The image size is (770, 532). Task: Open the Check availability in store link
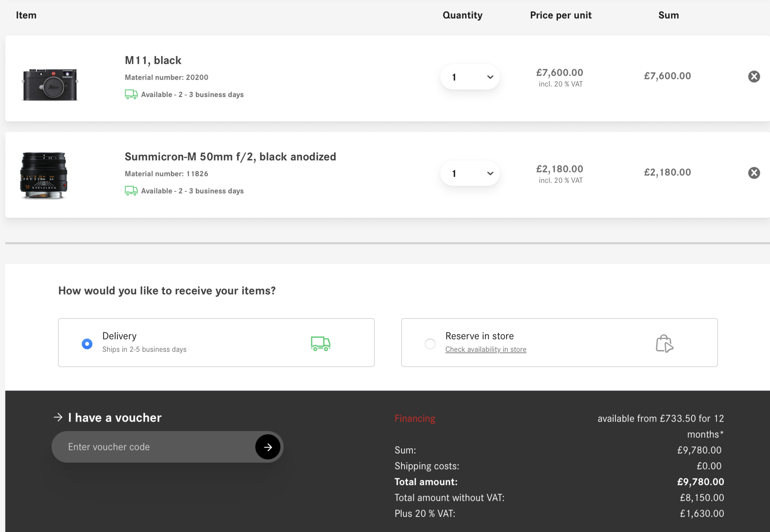point(485,350)
